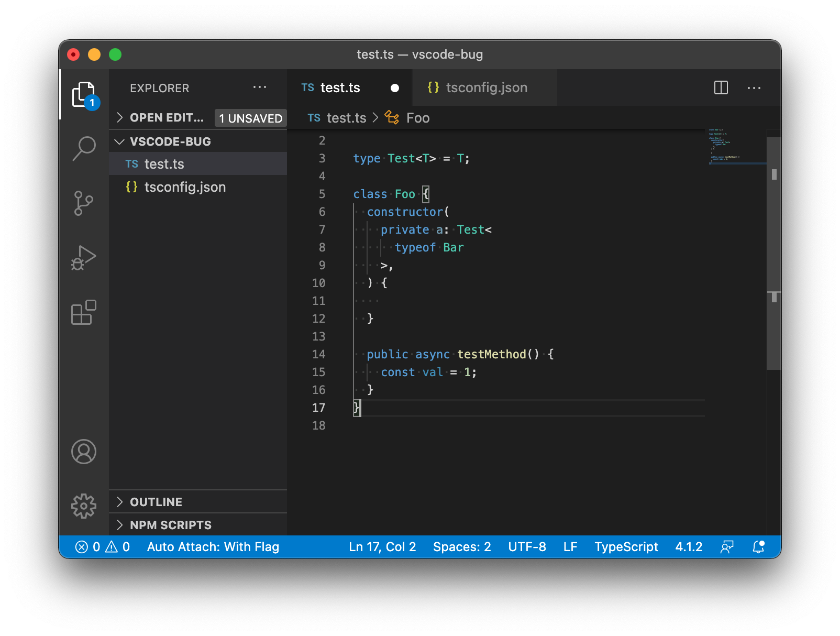Click the Foo class symbol in breadcrumbs
840x636 pixels.
[x=407, y=118]
